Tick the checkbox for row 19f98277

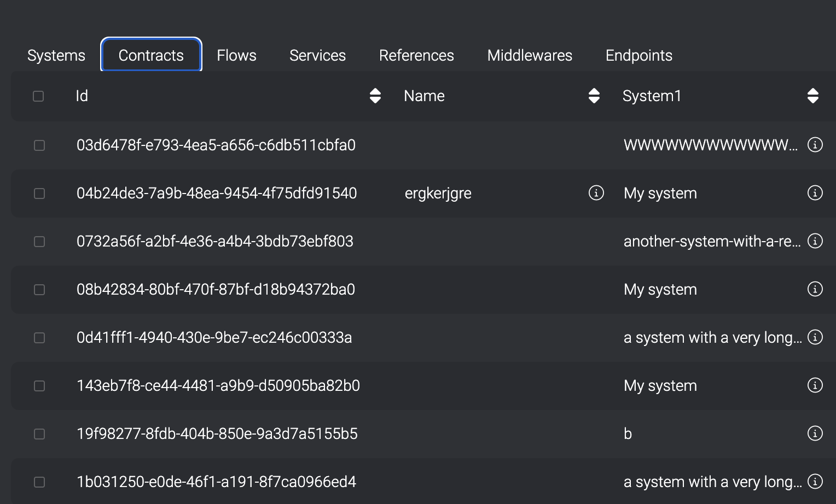(39, 434)
